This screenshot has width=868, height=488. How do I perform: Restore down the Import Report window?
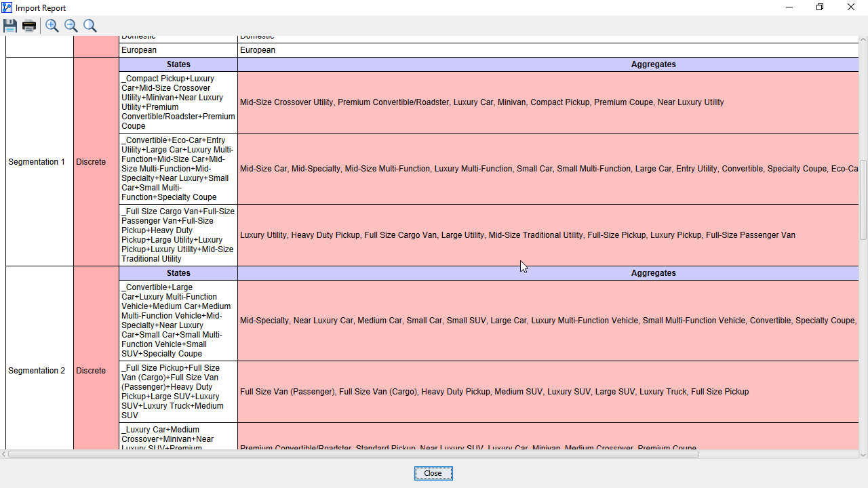tap(820, 7)
